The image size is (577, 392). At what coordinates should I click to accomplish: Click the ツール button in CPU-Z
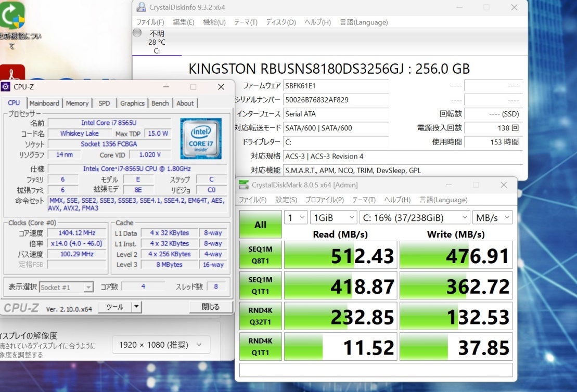(x=115, y=307)
